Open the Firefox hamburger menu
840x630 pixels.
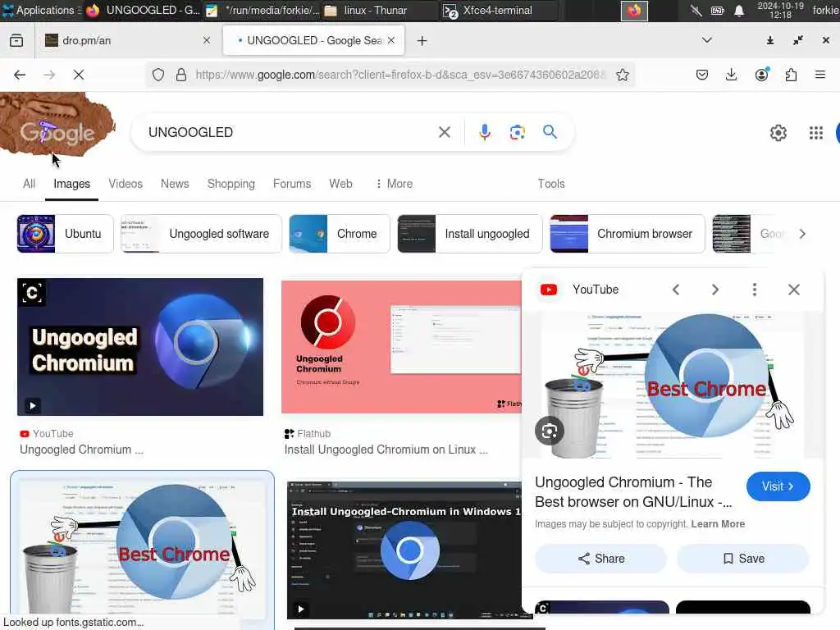point(820,75)
